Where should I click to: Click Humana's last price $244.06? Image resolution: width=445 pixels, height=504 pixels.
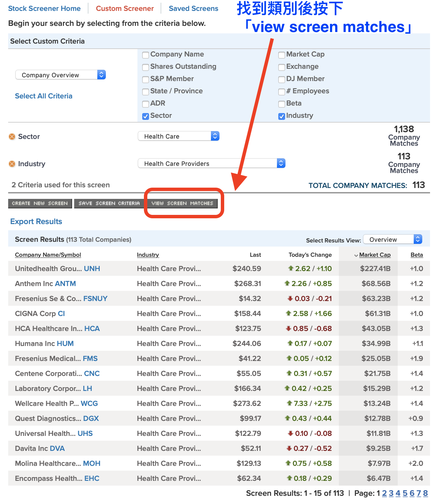(247, 344)
